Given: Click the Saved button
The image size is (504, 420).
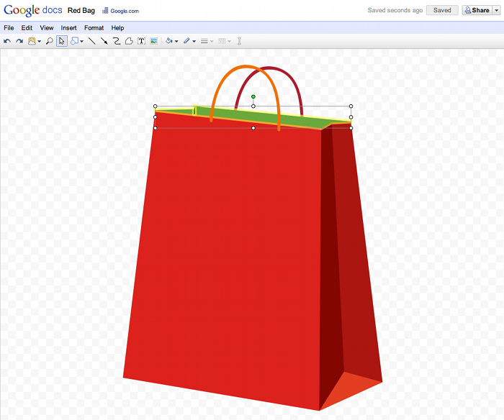Looking at the screenshot, I should tap(442, 10).
